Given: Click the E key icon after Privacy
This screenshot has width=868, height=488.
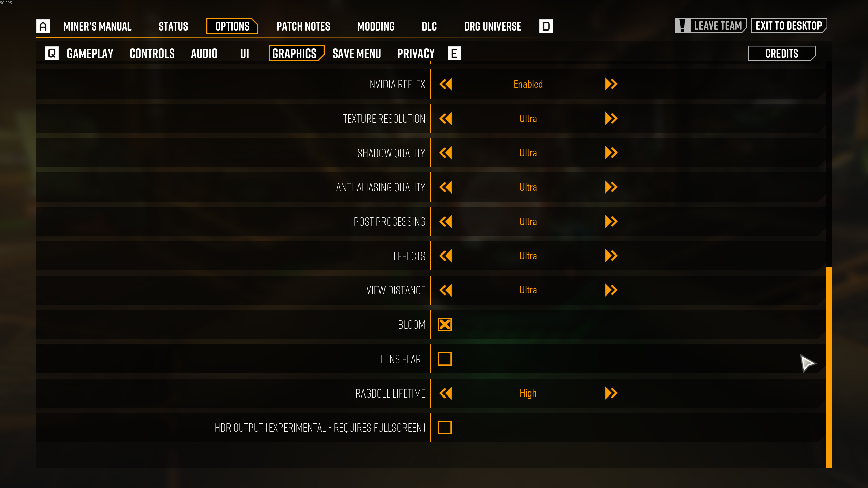Looking at the screenshot, I should [454, 53].
